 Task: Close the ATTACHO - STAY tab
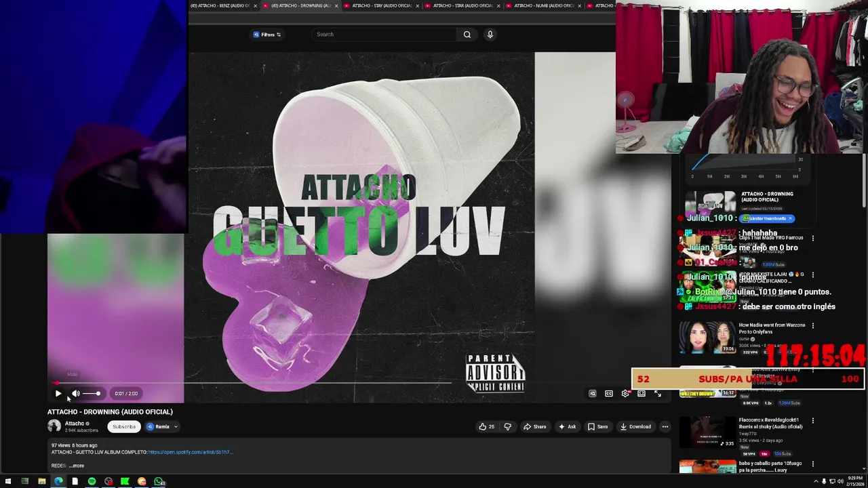pyautogui.click(x=418, y=5)
